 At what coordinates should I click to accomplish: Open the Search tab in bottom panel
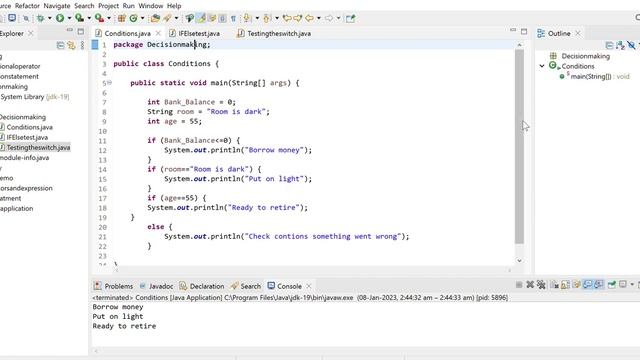[x=246, y=286]
